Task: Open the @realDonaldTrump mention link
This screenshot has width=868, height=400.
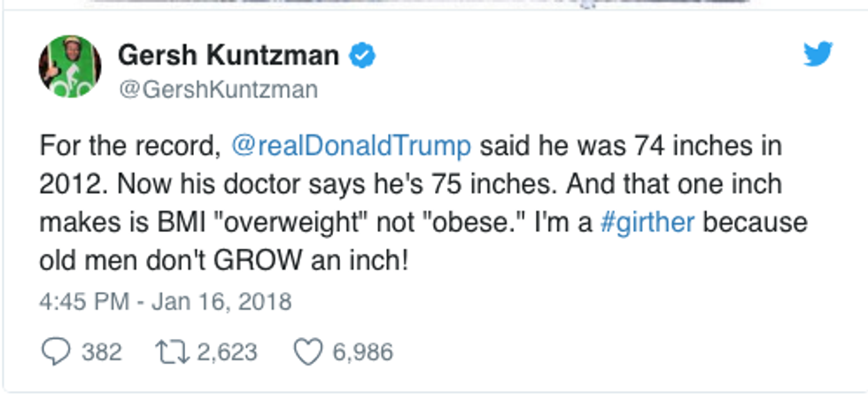Action: coord(352,144)
